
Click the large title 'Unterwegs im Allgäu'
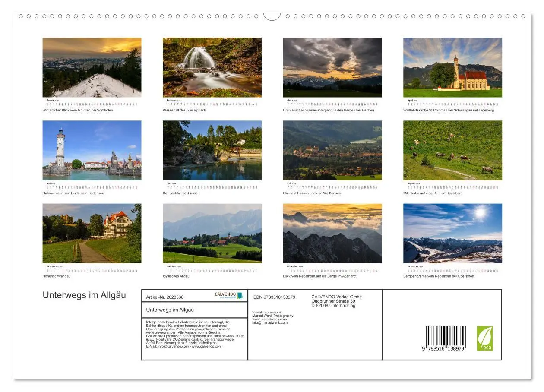[84, 295]
